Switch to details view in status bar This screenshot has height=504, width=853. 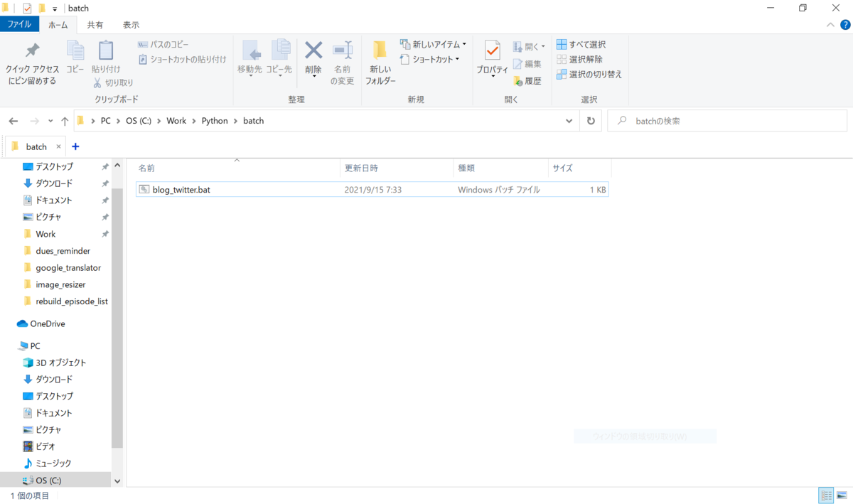pyautogui.click(x=826, y=495)
